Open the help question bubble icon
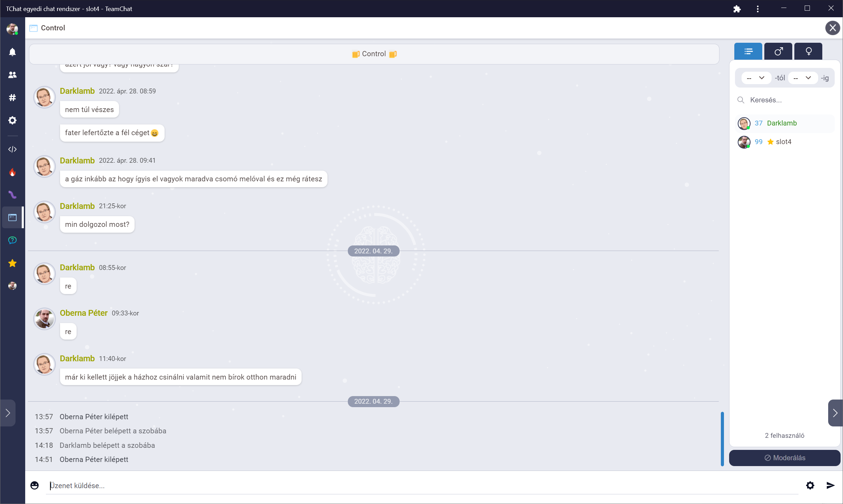This screenshot has width=843, height=504. 12,240
